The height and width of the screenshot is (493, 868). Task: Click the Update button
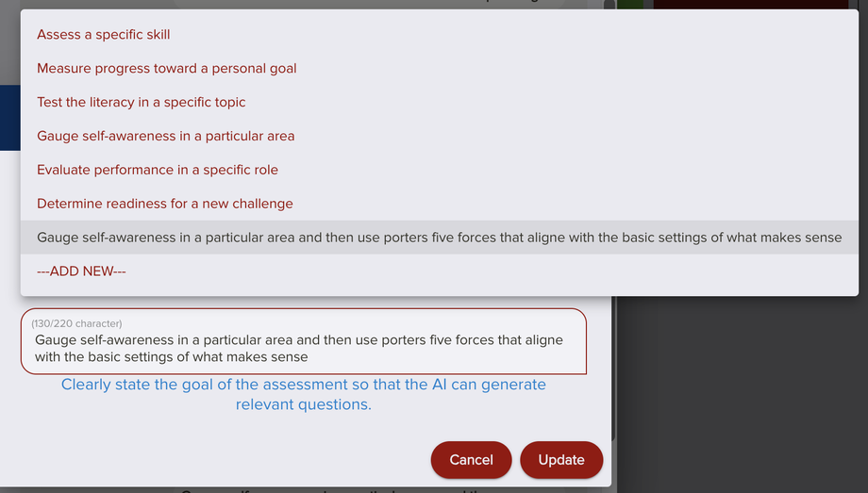tap(561, 460)
